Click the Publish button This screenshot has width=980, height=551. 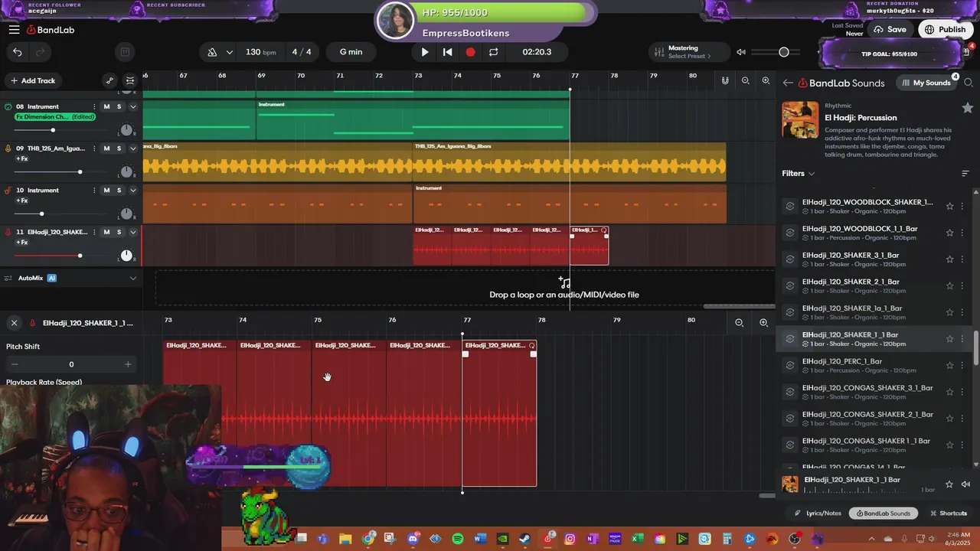[945, 30]
